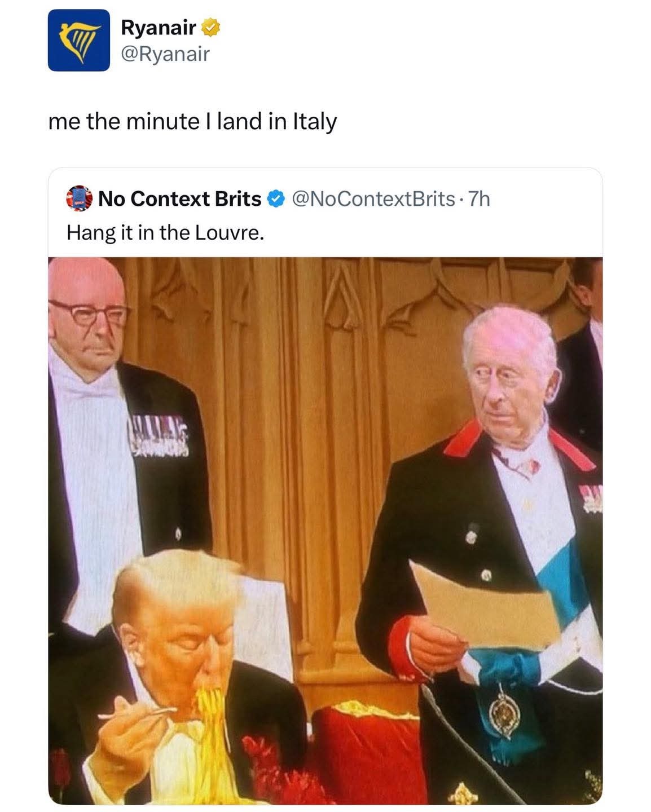Click the blue verified badge of No Context Brits
The width and height of the screenshot is (651, 812).
(x=275, y=198)
